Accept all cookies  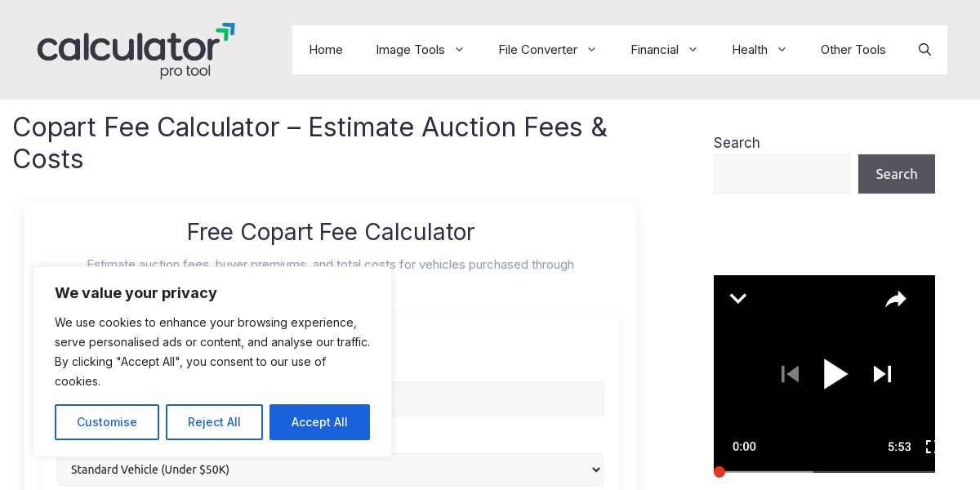319,422
